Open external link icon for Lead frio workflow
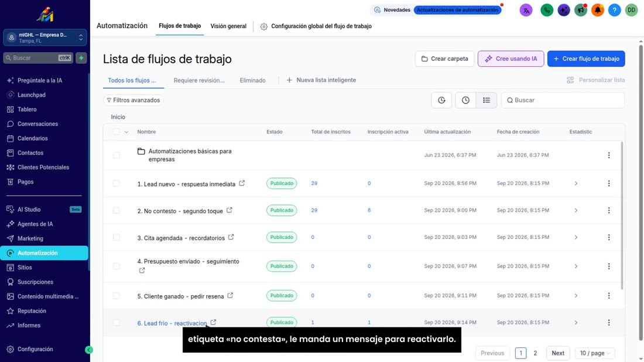 coord(213,323)
